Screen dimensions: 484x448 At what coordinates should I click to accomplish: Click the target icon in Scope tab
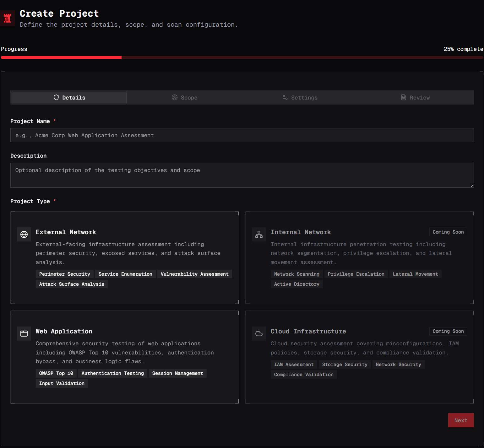click(175, 98)
